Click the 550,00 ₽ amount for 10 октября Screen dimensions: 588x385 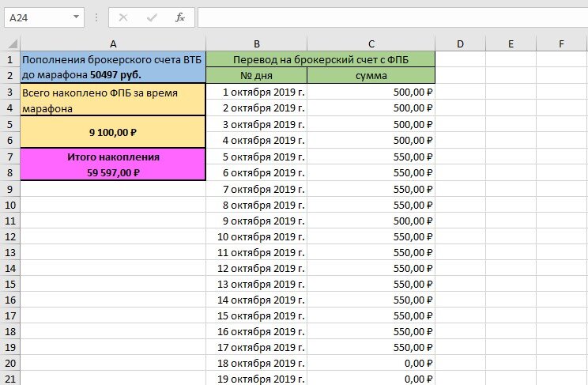371,237
